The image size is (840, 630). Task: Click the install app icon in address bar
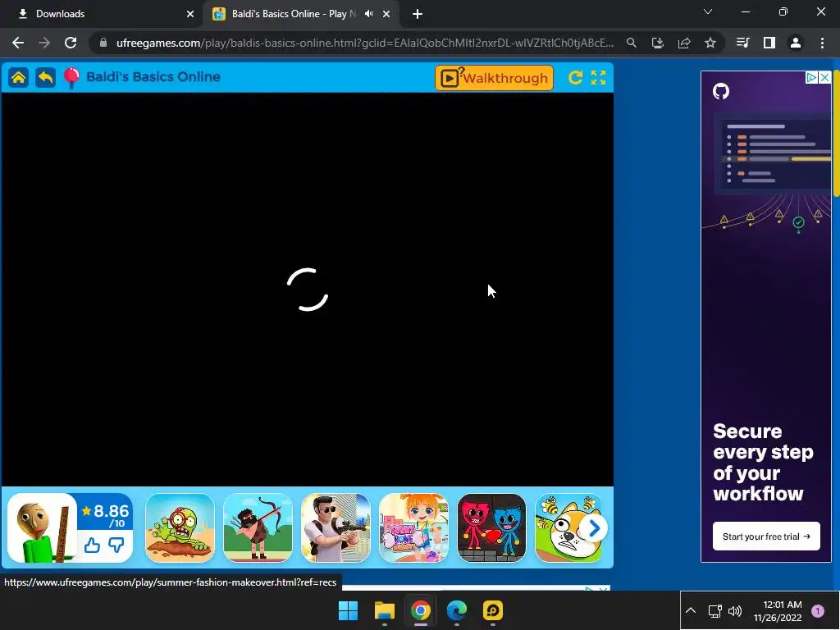click(658, 43)
